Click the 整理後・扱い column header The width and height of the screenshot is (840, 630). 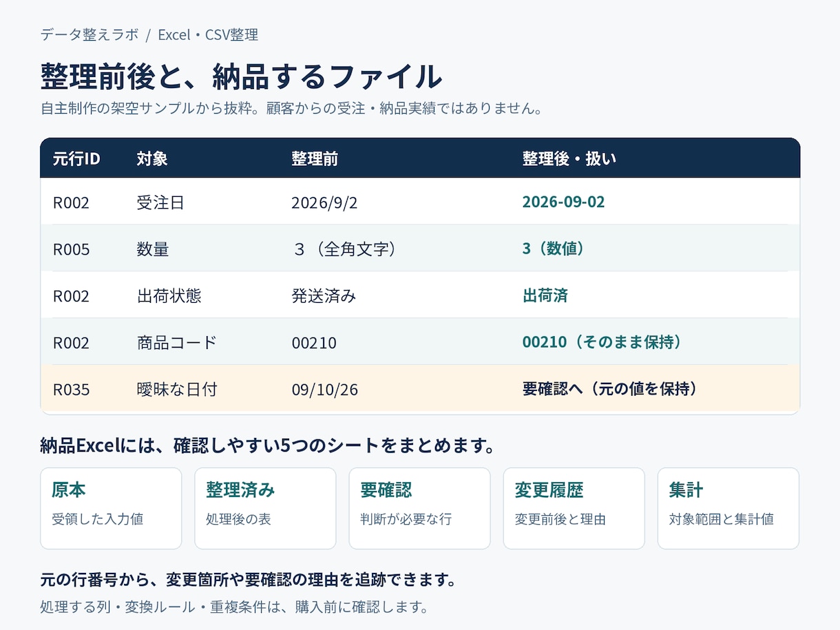[569, 159]
